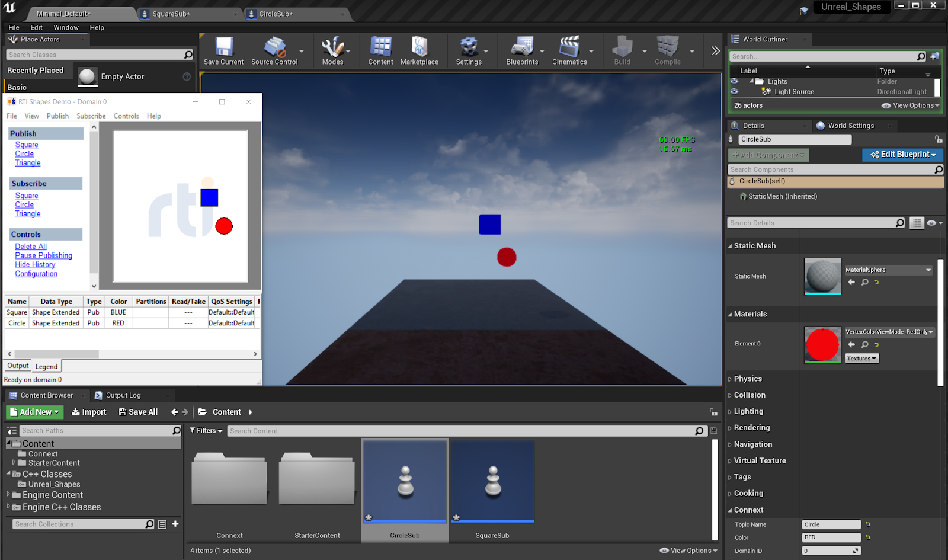Open Publish menu in RTI Shapes Demo
This screenshot has width=948, height=560.
[x=57, y=116]
